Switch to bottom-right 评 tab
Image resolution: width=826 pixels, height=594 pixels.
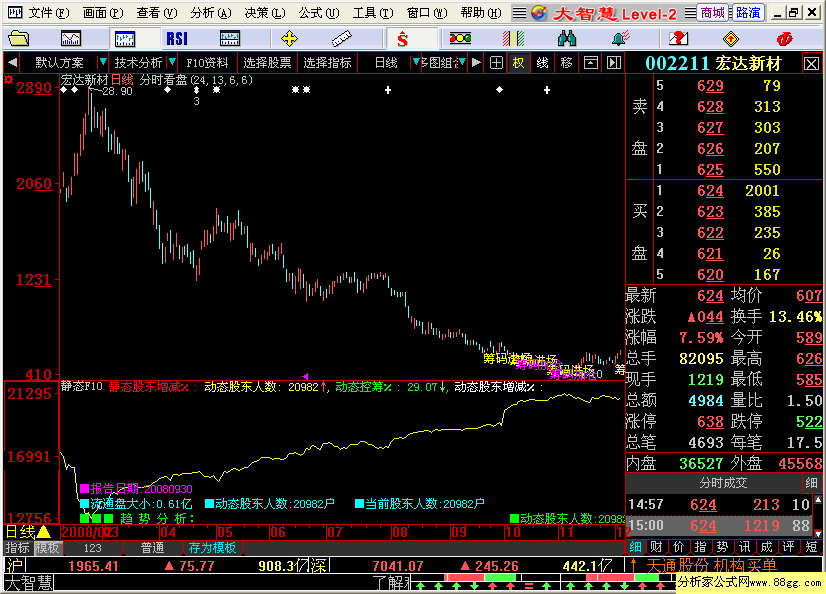click(x=789, y=547)
